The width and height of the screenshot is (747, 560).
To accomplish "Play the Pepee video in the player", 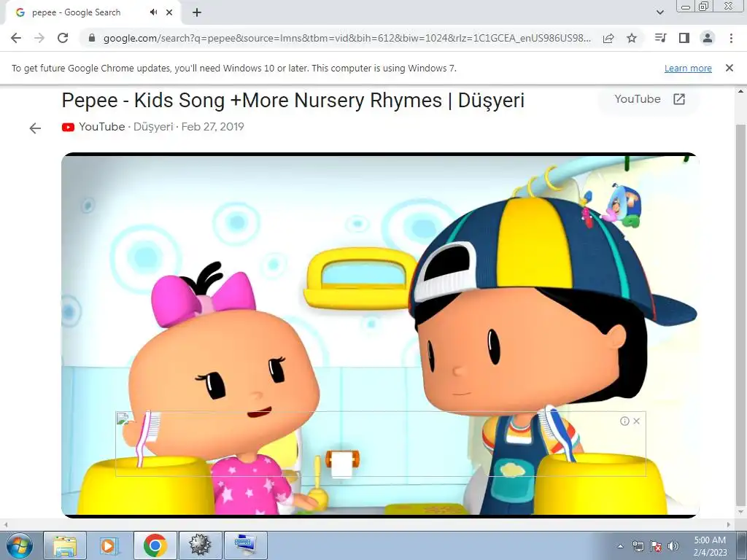I will tap(380, 335).
